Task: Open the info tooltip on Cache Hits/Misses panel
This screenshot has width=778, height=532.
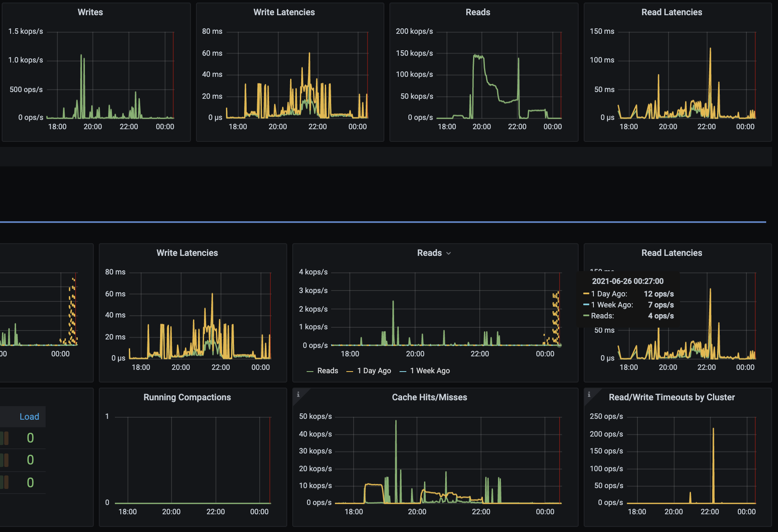Action: (x=299, y=394)
